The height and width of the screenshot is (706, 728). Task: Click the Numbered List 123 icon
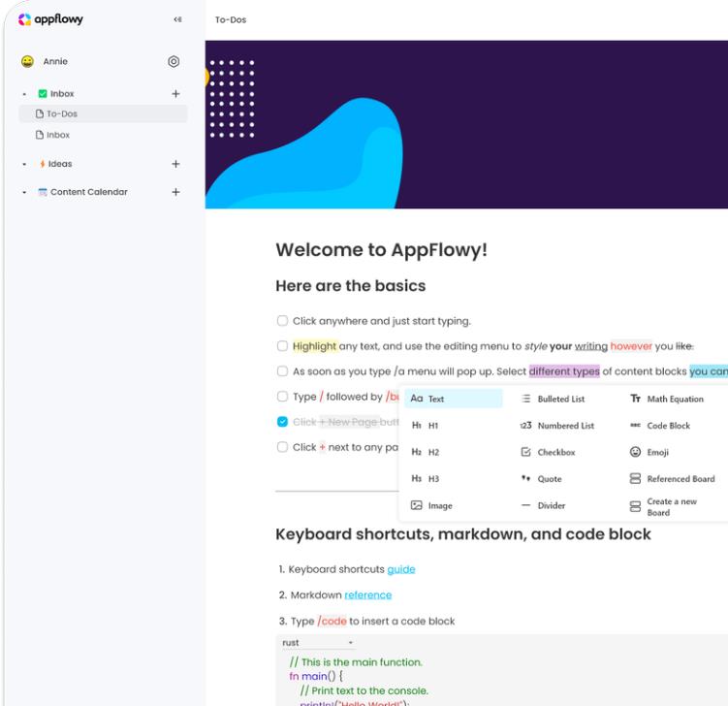pos(525,426)
